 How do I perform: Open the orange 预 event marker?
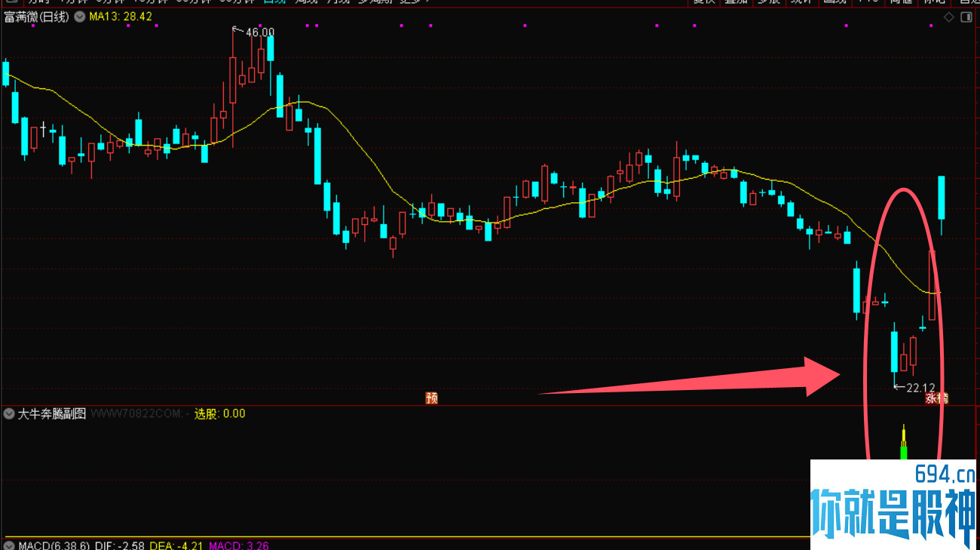[x=432, y=398]
